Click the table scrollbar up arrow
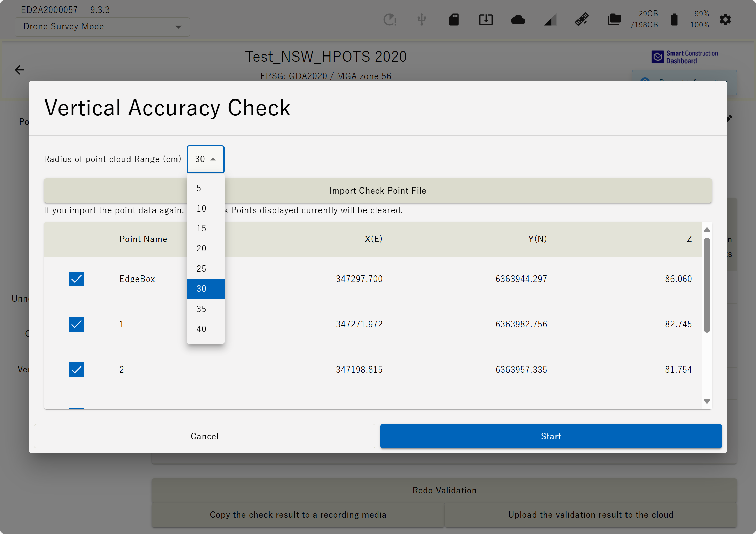 pyautogui.click(x=707, y=230)
